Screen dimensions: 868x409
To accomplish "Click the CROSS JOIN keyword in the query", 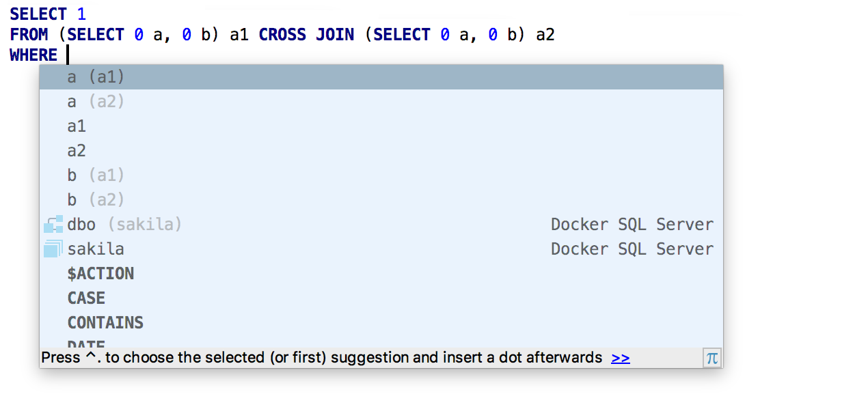I will [306, 35].
